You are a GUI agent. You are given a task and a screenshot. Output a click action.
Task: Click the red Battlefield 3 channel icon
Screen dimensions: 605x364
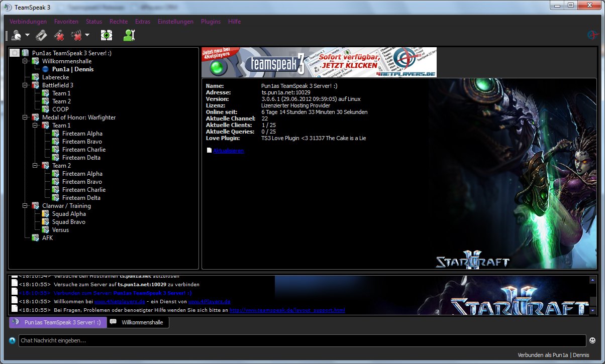click(35, 85)
